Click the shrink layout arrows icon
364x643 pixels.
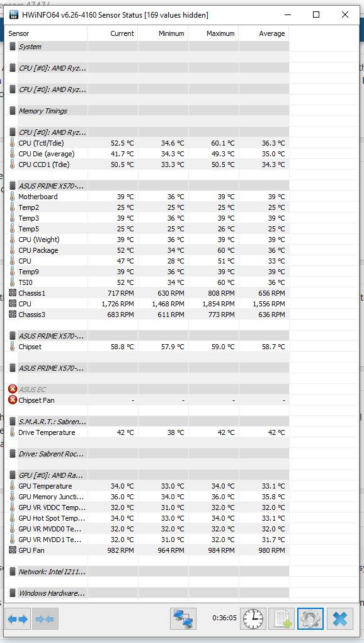[x=45, y=619]
